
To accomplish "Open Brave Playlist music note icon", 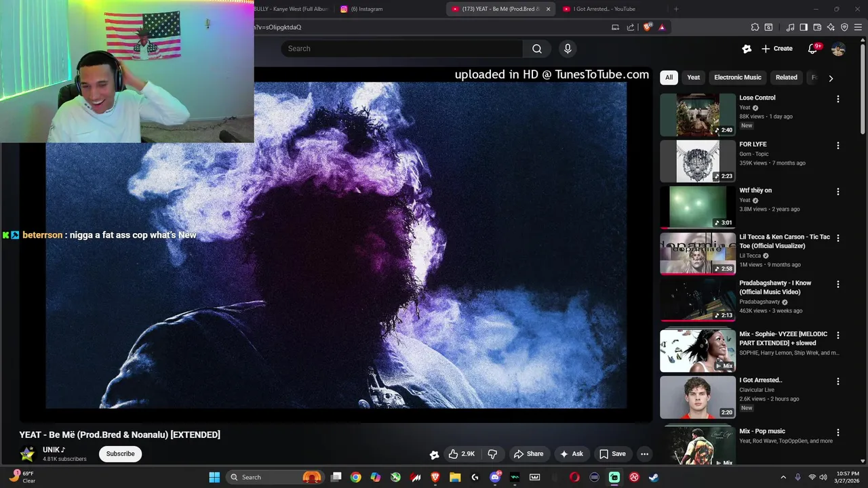I will tap(790, 27).
